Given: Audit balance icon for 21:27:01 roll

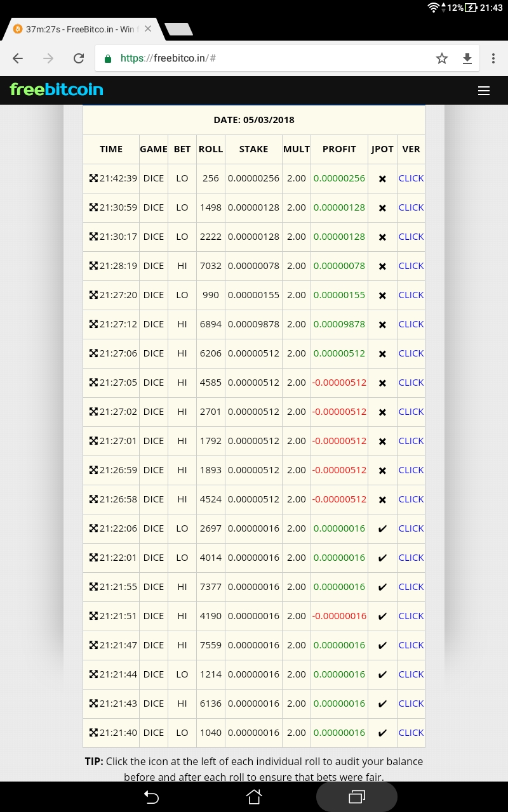Looking at the screenshot, I should [x=93, y=441].
